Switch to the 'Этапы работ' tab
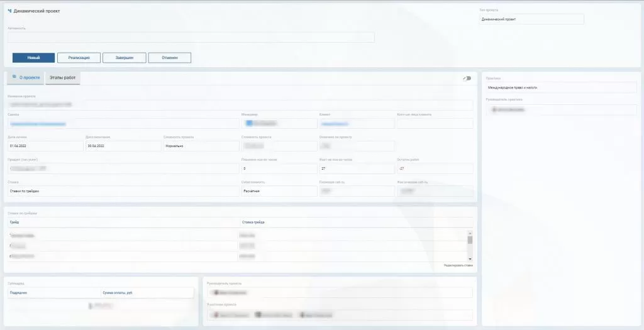644x330 pixels. [62, 78]
